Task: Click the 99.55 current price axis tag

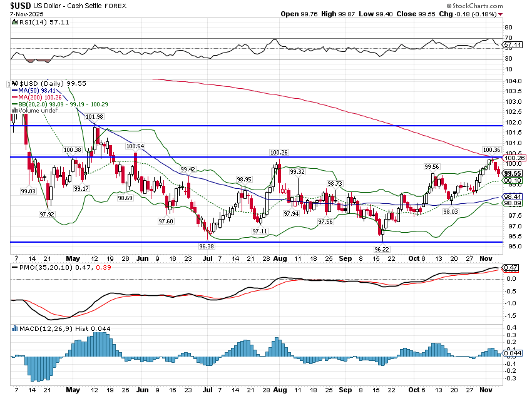Action: (513, 173)
